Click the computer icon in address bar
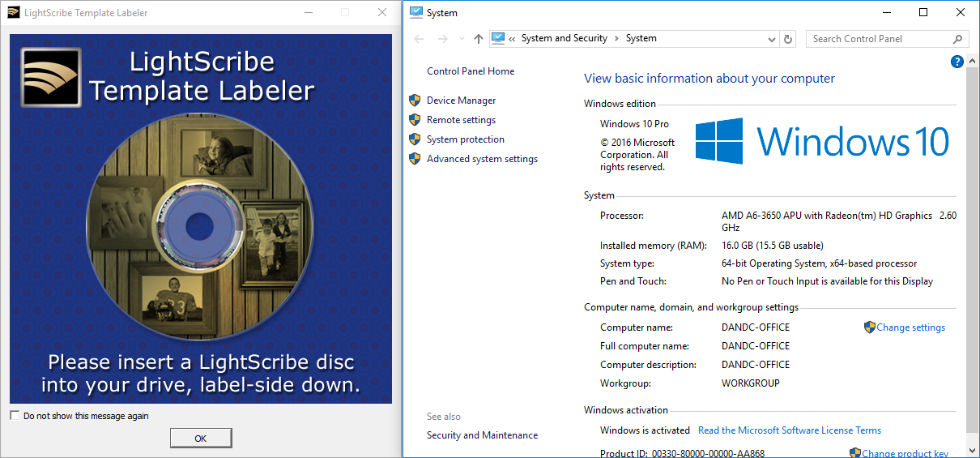 pos(498,38)
